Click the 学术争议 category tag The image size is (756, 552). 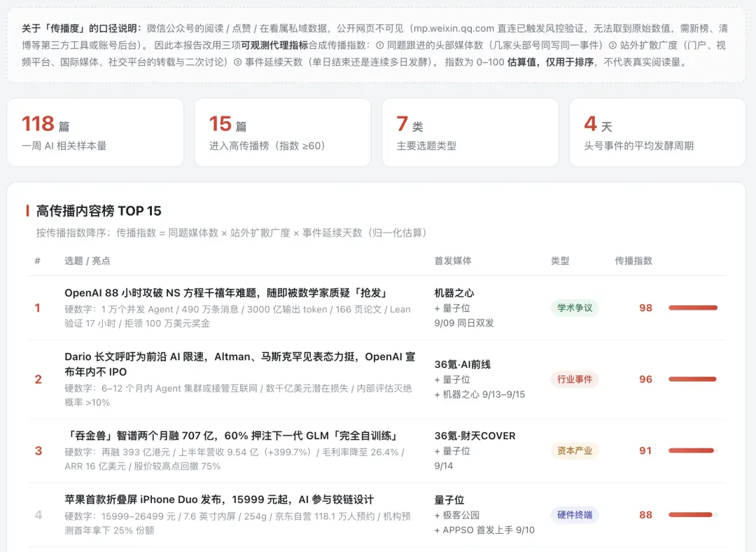tap(575, 308)
